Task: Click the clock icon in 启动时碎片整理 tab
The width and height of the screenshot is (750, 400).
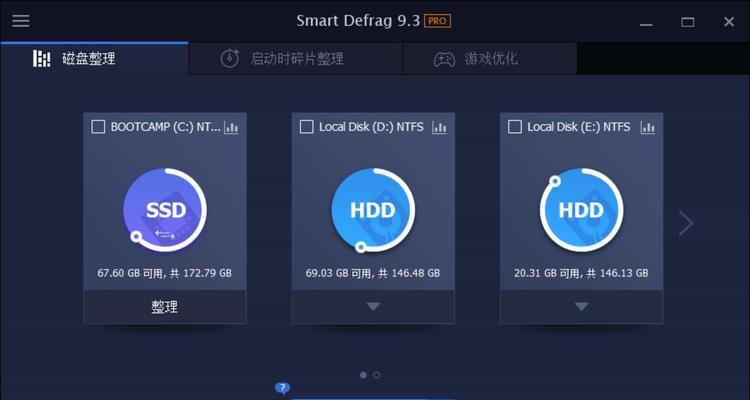Action: pyautogui.click(x=230, y=58)
